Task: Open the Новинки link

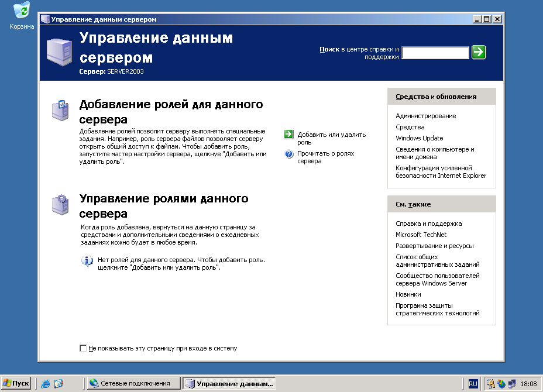Action: (x=408, y=294)
